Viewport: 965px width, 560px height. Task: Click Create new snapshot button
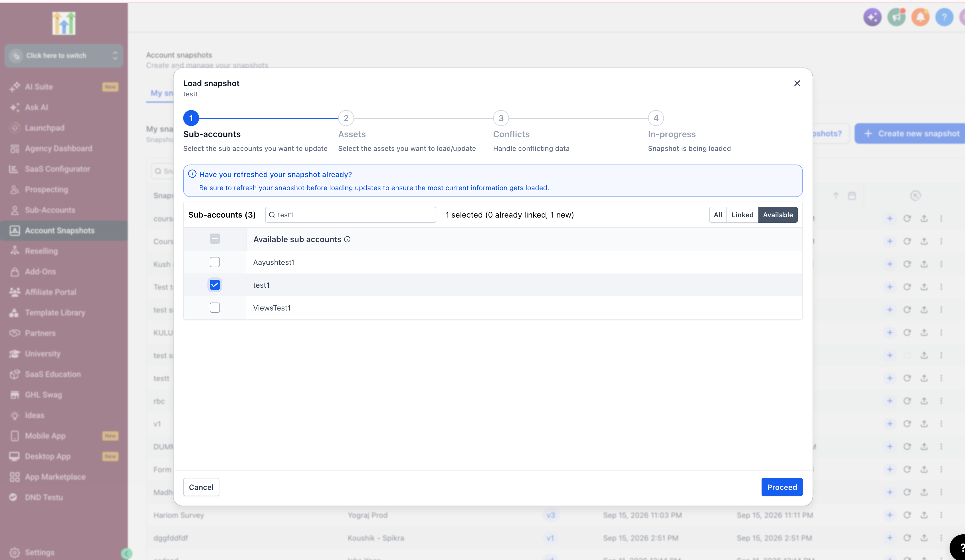pos(911,134)
